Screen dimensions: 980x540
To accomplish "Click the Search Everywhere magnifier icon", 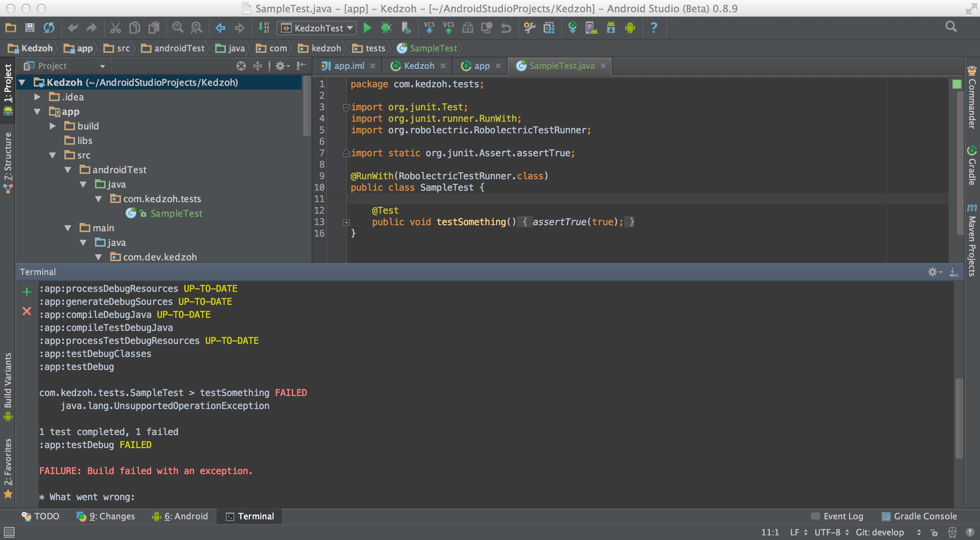I will (x=951, y=27).
